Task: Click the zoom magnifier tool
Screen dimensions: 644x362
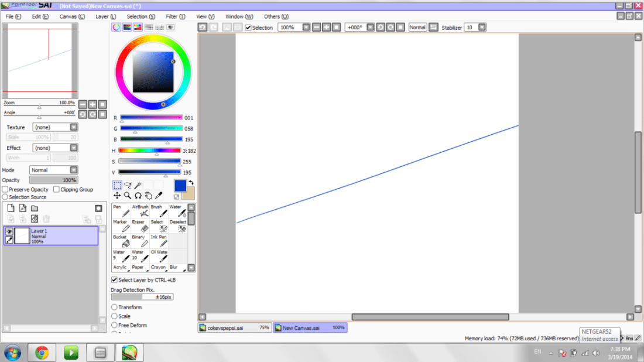Action: coord(127,196)
